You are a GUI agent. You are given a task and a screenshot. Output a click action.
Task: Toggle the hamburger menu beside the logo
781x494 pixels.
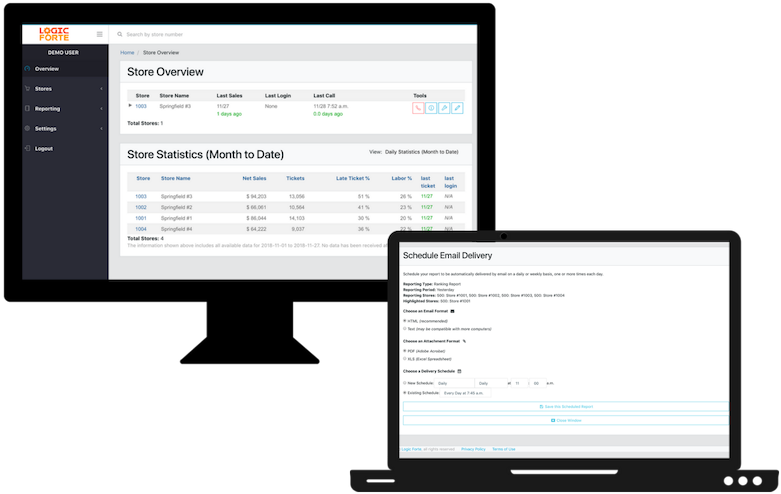click(x=100, y=34)
